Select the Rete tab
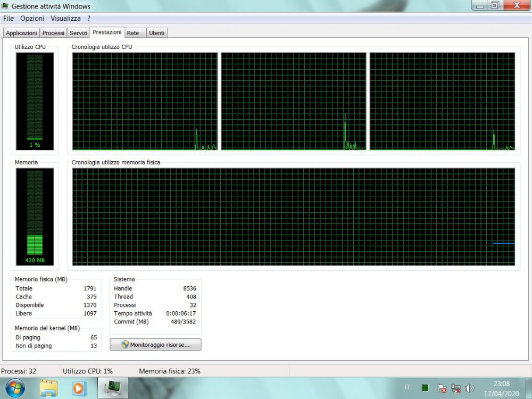This screenshot has width=532, height=399. tap(133, 33)
